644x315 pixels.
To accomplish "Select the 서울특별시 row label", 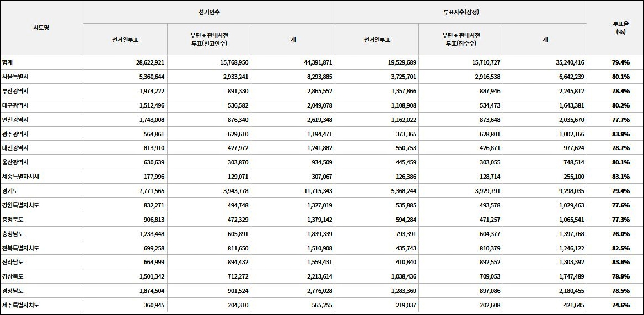I will pyautogui.click(x=15, y=77).
